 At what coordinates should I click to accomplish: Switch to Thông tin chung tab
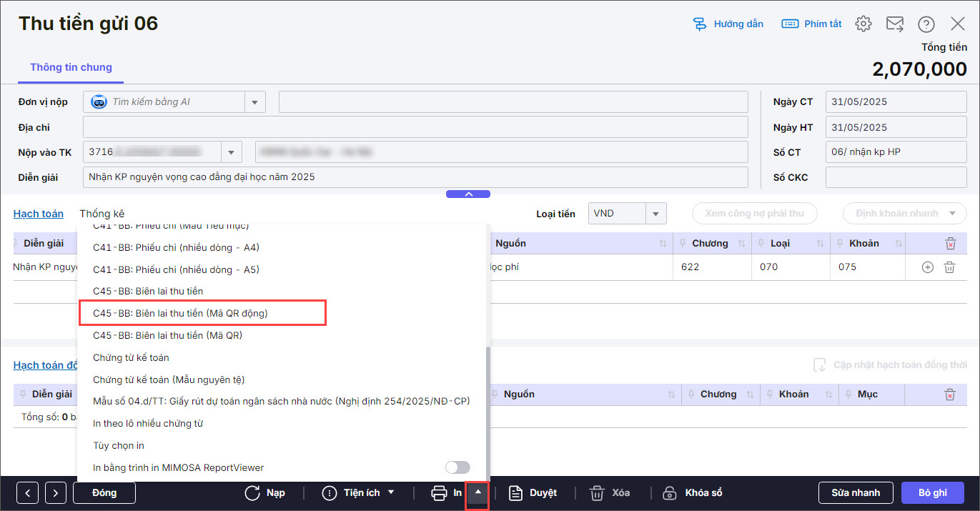(x=71, y=67)
